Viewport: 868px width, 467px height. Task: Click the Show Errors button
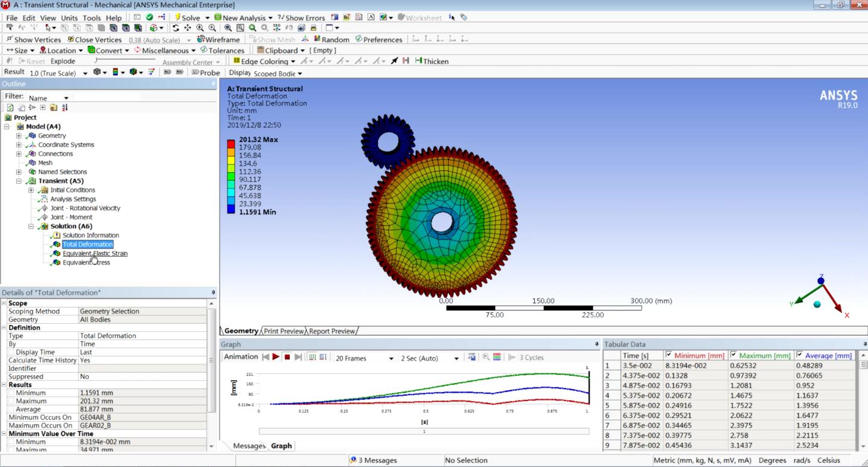pyautogui.click(x=301, y=18)
